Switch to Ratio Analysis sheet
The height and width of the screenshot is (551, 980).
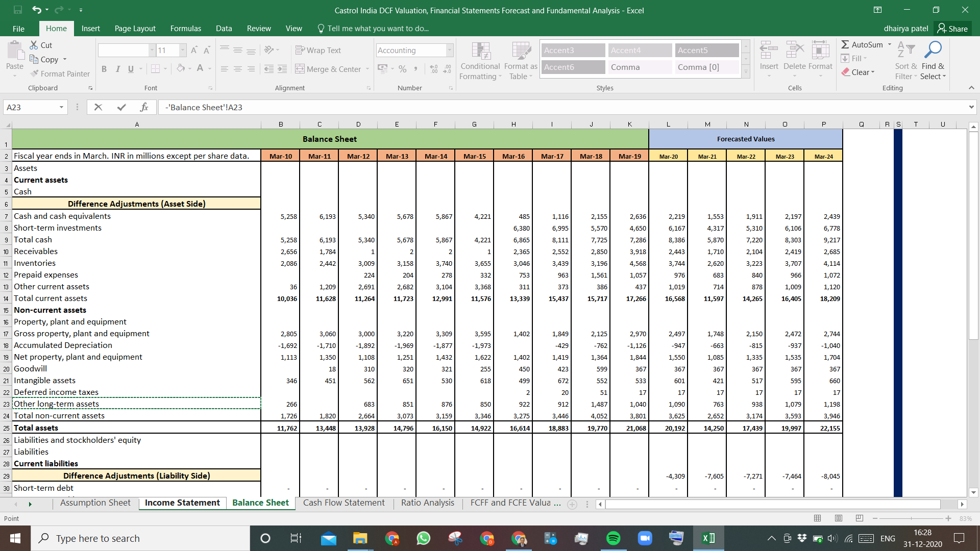click(x=427, y=503)
